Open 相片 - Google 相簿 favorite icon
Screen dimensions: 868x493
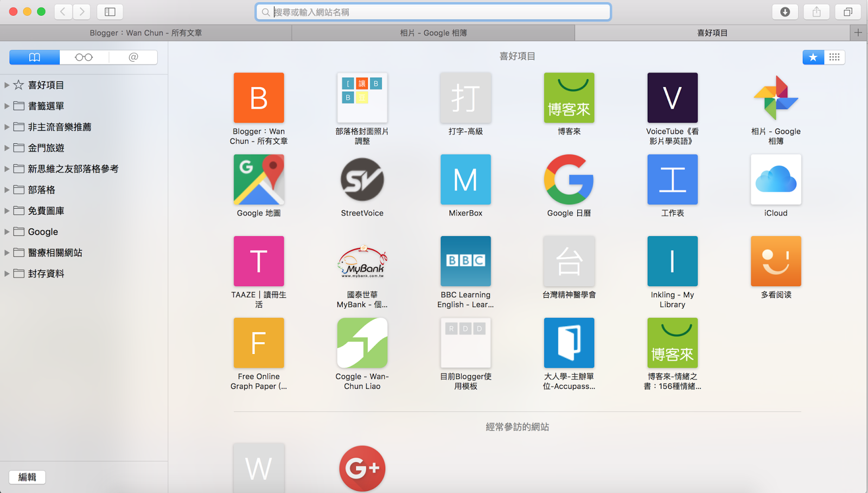(776, 98)
